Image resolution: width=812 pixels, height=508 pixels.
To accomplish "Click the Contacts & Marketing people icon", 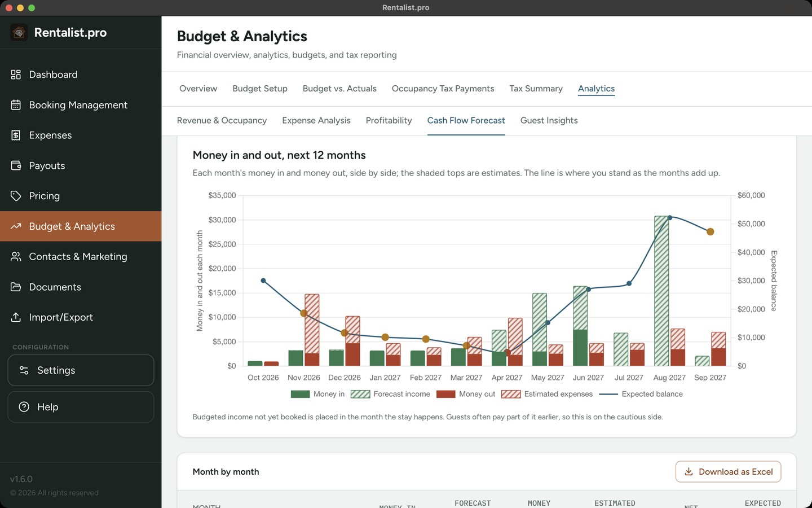I will tap(16, 257).
